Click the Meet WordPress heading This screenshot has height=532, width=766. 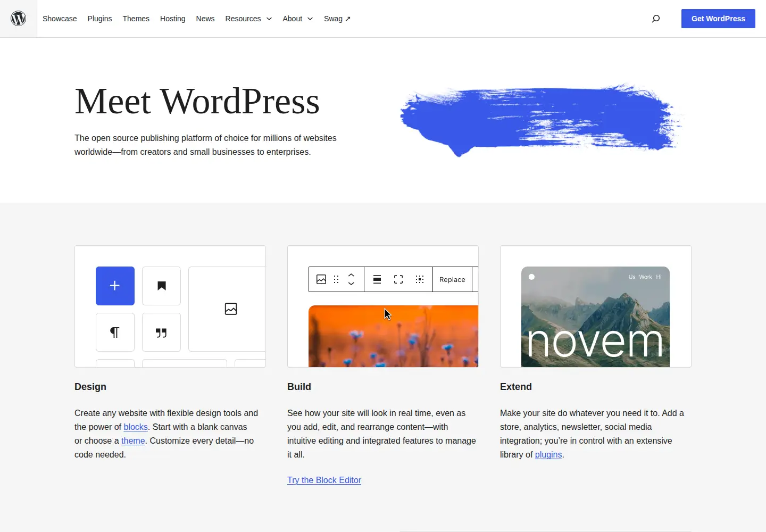point(197,101)
